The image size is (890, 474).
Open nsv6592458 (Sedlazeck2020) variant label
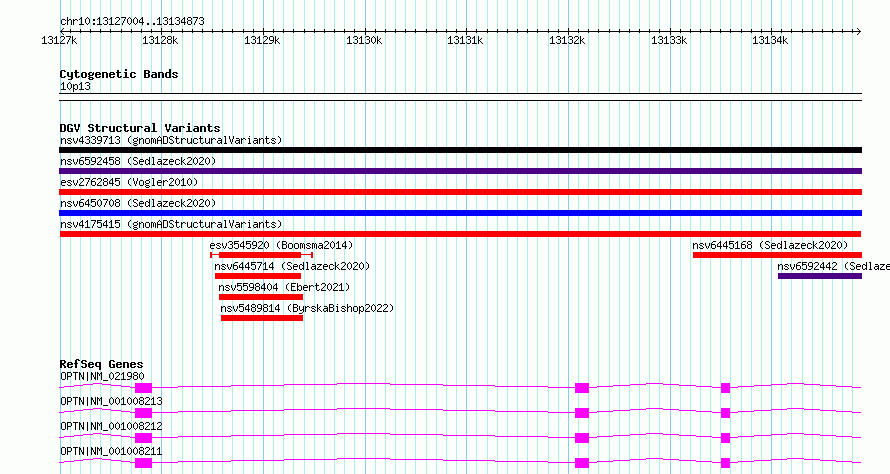(138, 161)
